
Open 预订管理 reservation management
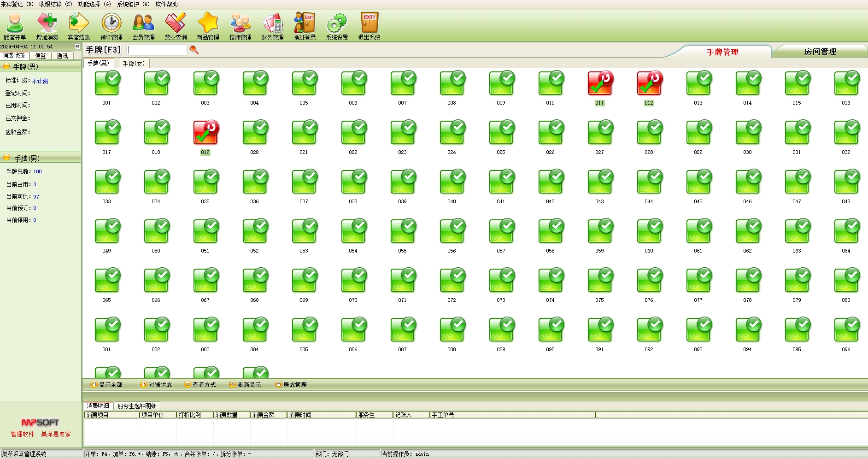tap(111, 27)
